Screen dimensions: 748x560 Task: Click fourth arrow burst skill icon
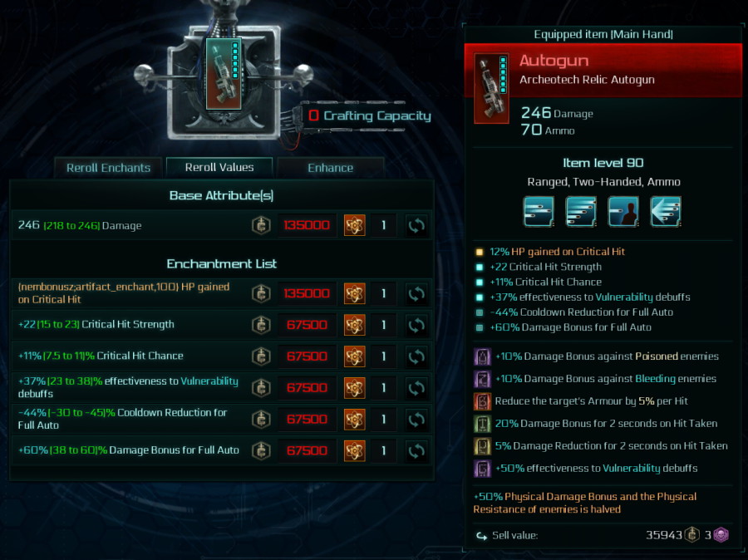(x=666, y=211)
